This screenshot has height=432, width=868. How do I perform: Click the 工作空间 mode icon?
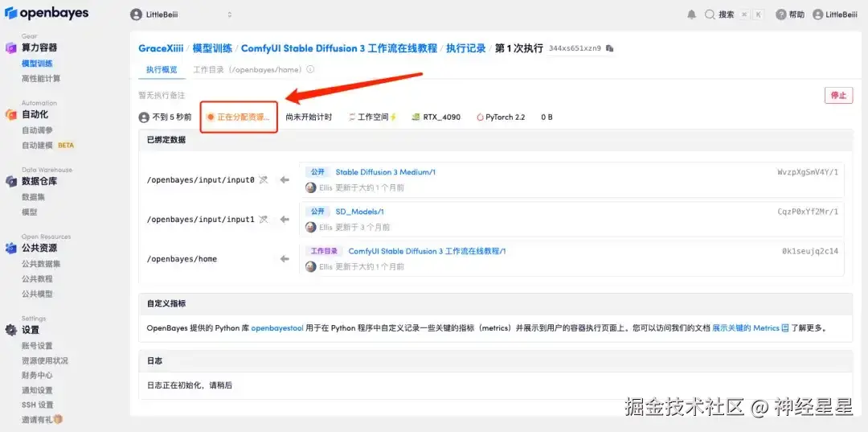click(352, 117)
